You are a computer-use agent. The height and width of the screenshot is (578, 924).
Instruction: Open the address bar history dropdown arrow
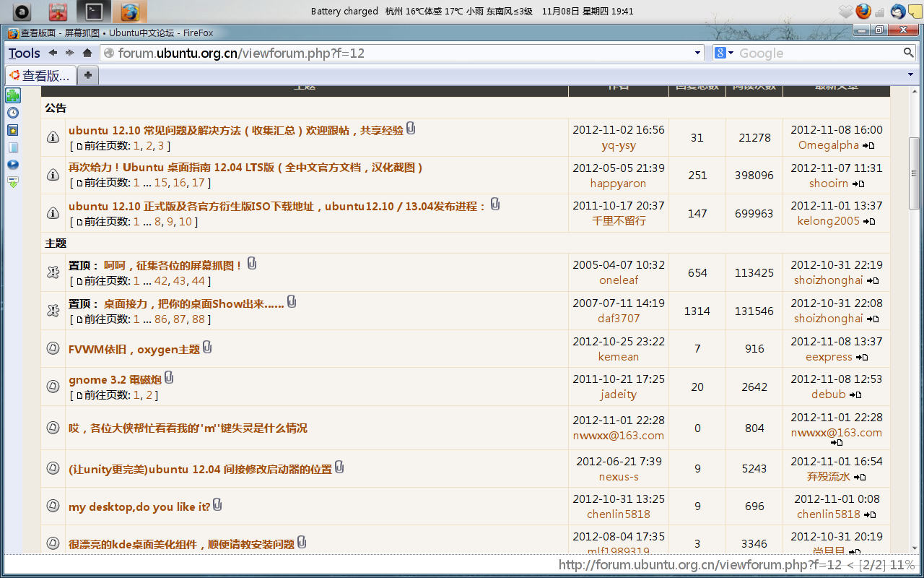click(697, 53)
